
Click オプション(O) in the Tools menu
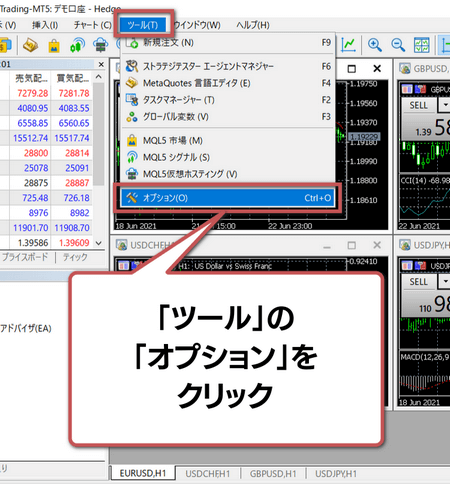pyautogui.click(x=228, y=198)
